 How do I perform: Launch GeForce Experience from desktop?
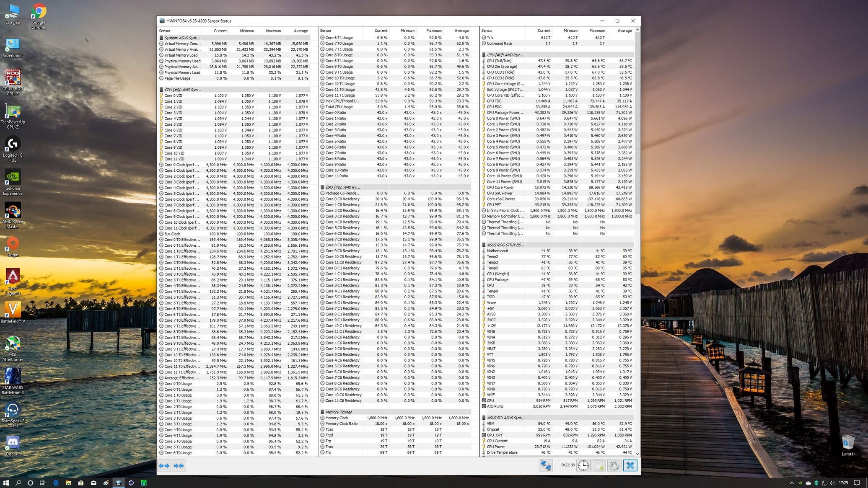click(x=13, y=182)
